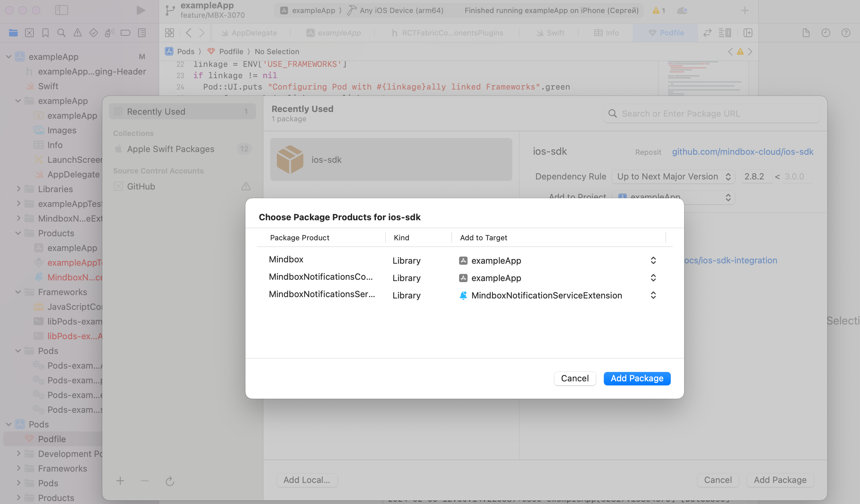
Task: Expand the Libraries group
Action: coord(18,188)
